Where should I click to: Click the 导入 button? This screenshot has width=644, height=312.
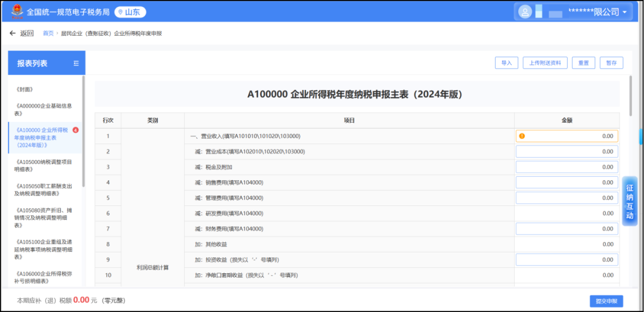(506, 63)
